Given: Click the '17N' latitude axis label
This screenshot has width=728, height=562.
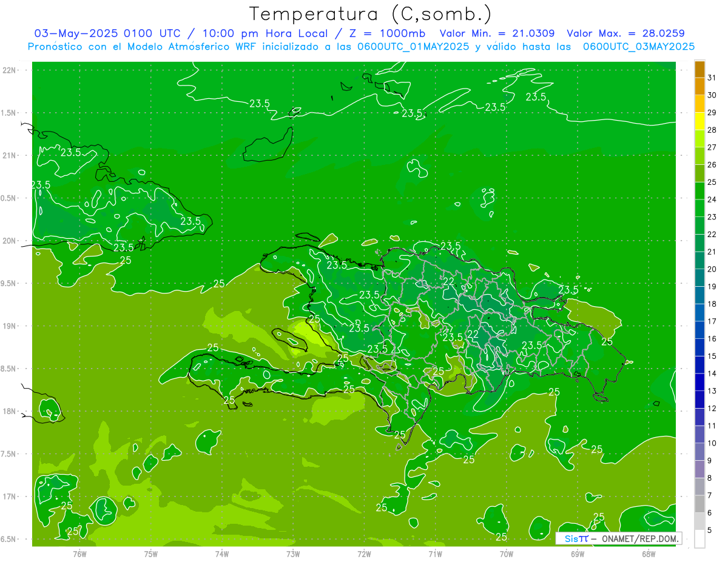Looking at the screenshot, I should (8, 497).
